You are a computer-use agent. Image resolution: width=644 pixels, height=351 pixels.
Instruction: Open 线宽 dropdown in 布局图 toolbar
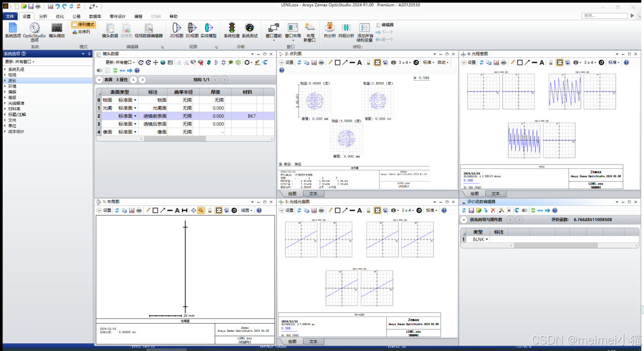[x=247, y=210]
